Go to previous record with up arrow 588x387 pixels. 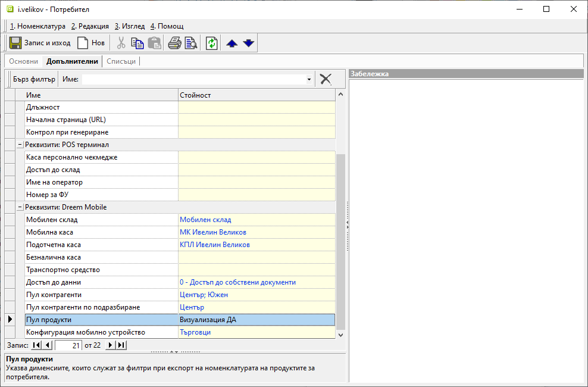232,43
